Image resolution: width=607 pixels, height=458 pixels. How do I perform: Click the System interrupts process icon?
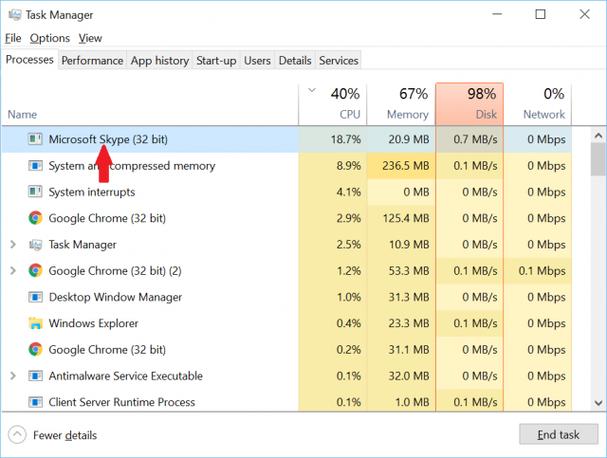click(35, 192)
